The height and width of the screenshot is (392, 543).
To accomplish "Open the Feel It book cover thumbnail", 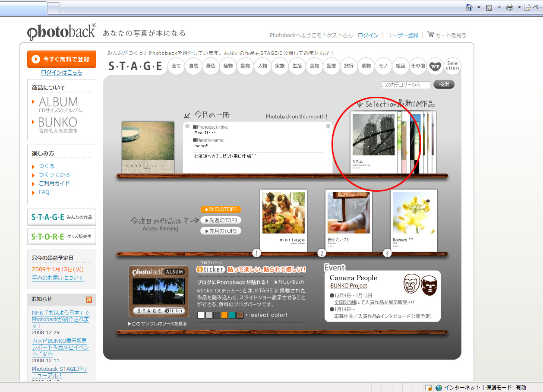I will tap(148, 147).
